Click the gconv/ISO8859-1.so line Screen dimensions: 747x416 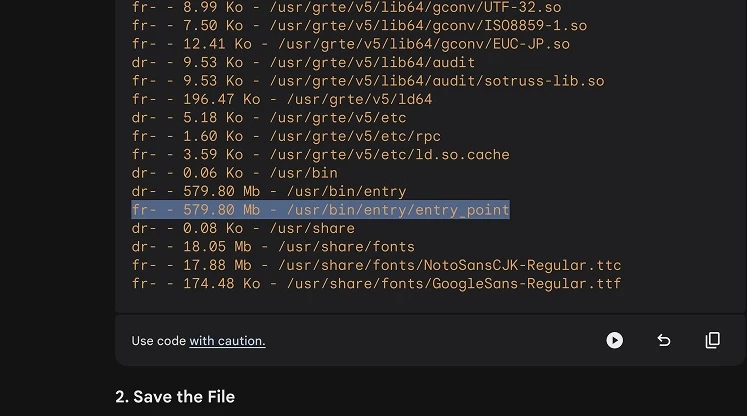[359, 25]
